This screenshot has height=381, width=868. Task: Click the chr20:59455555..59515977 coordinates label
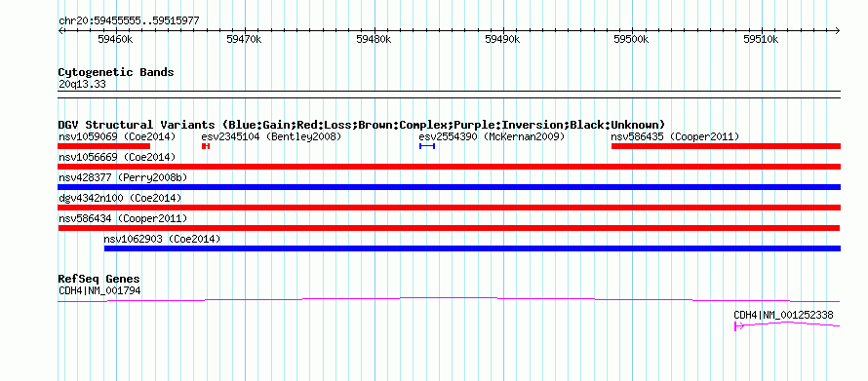(129, 21)
